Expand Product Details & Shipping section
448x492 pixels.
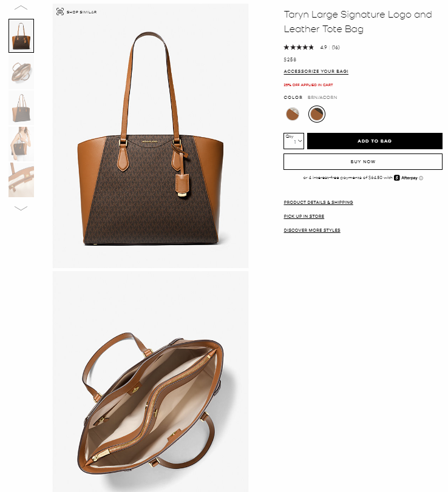click(318, 203)
